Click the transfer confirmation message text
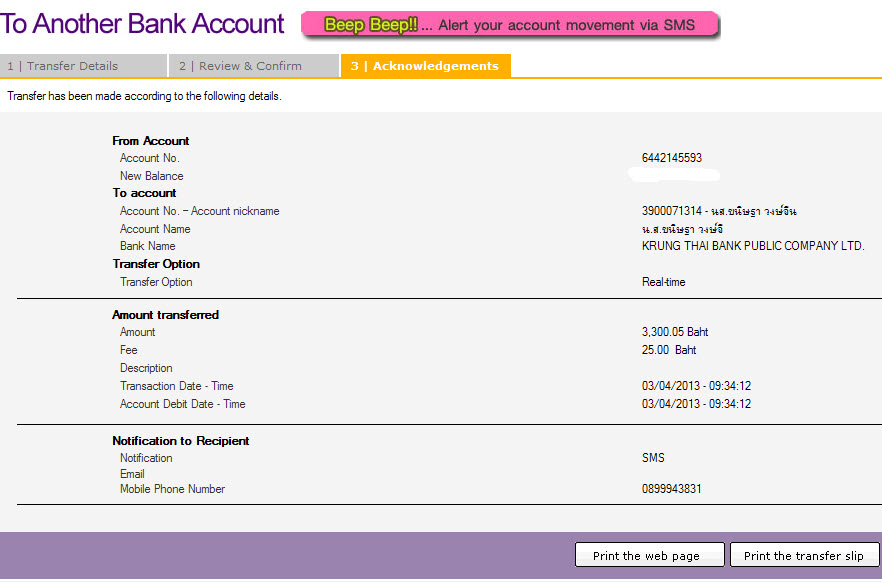The width and height of the screenshot is (882, 585). click(144, 96)
